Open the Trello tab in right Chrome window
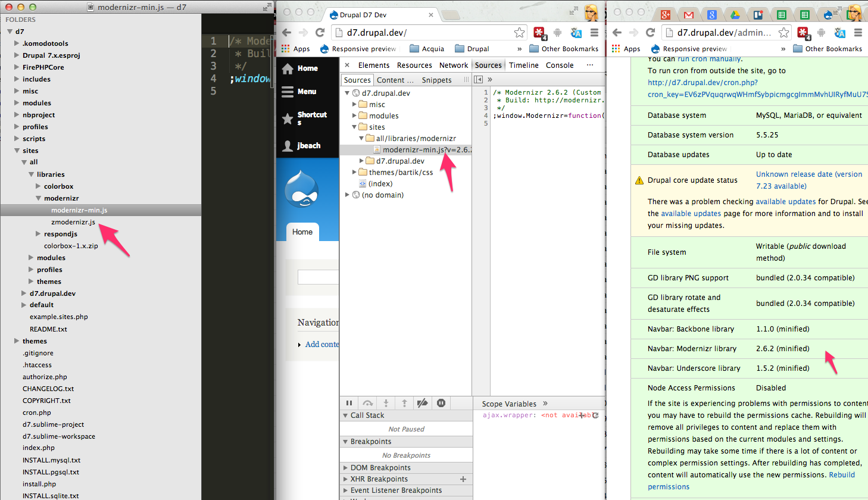The height and width of the screenshot is (500, 868). tap(758, 15)
